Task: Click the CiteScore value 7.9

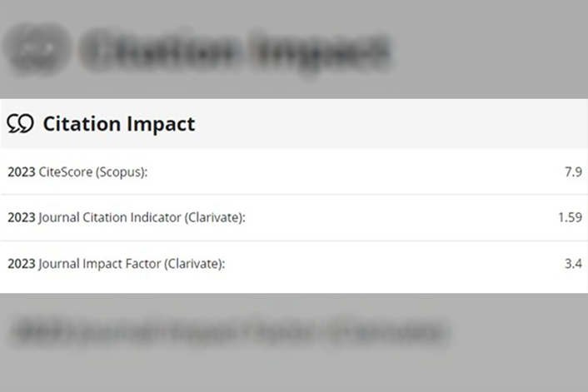Action: pyautogui.click(x=572, y=172)
